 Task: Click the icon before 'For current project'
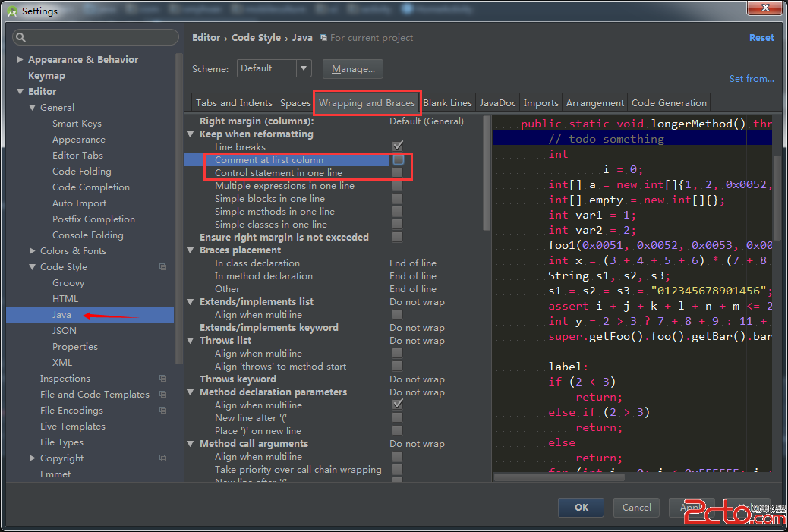coord(323,38)
